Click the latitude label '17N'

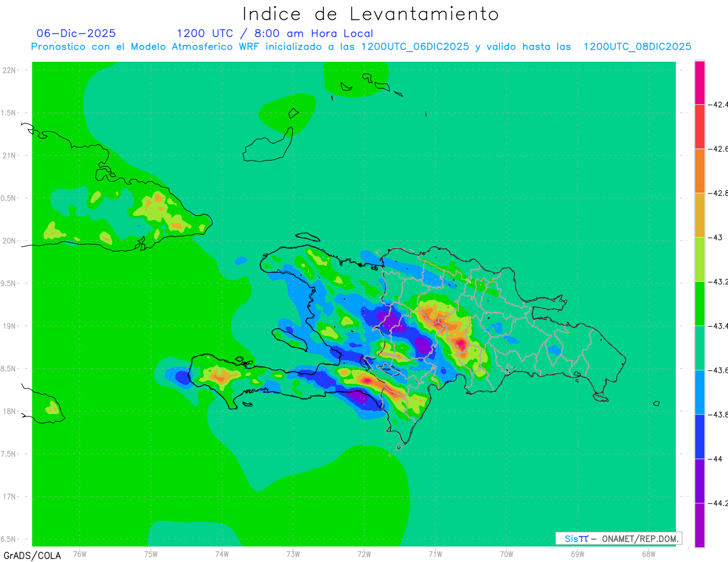9,497
